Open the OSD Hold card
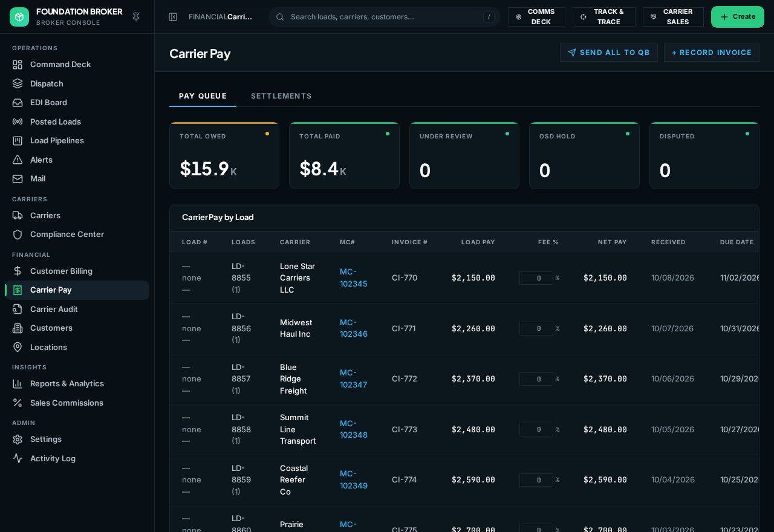774x532 pixels. [x=584, y=155]
